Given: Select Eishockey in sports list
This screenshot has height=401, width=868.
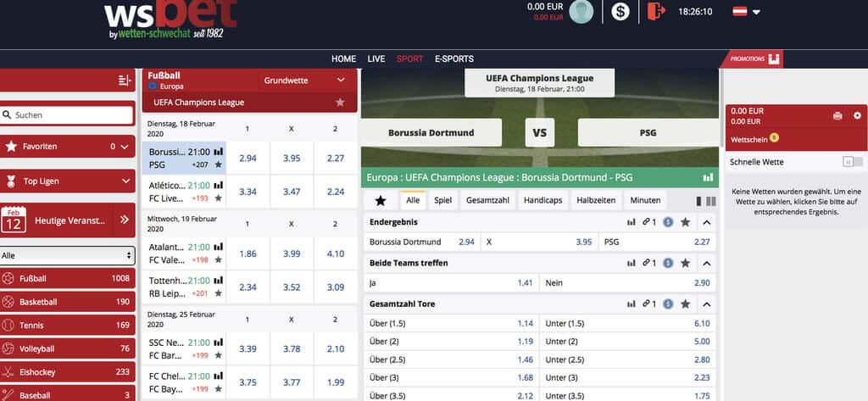Looking at the screenshot, I should [x=67, y=372].
